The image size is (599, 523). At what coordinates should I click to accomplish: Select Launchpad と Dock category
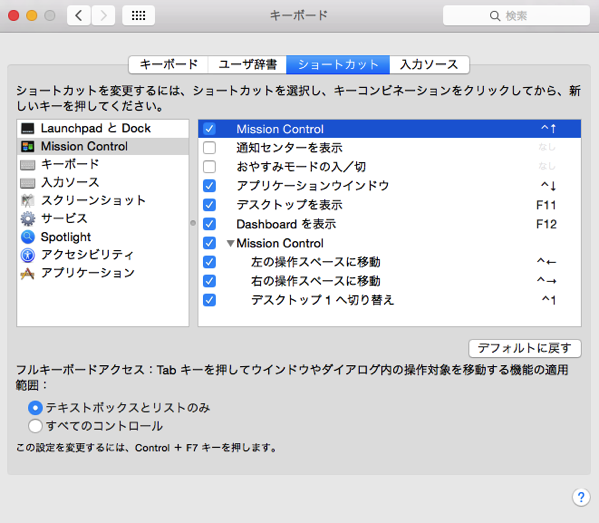click(103, 128)
